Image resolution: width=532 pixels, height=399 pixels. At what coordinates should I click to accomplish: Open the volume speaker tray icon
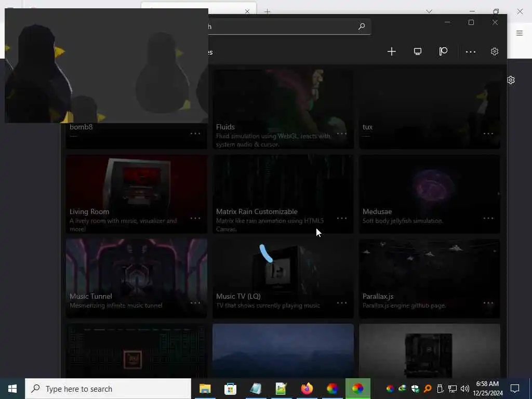tap(465, 389)
